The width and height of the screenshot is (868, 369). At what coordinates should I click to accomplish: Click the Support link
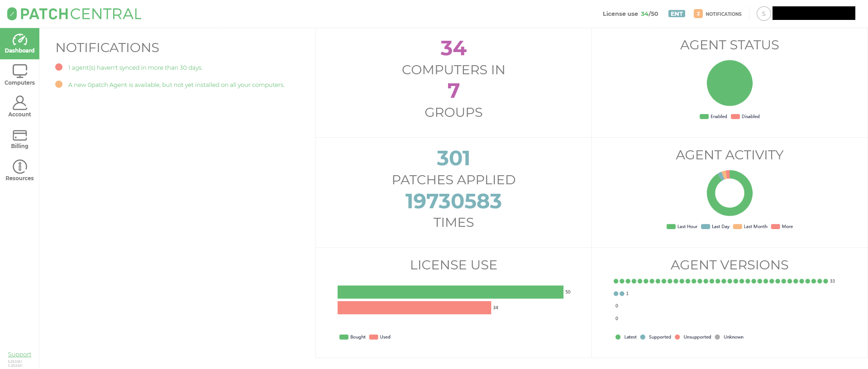19,354
